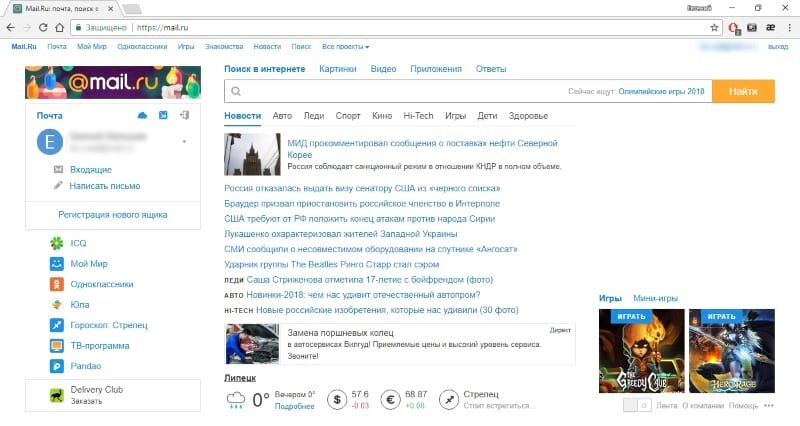Open the Входящие inbox link
800x426 pixels.
click(91, 169)
